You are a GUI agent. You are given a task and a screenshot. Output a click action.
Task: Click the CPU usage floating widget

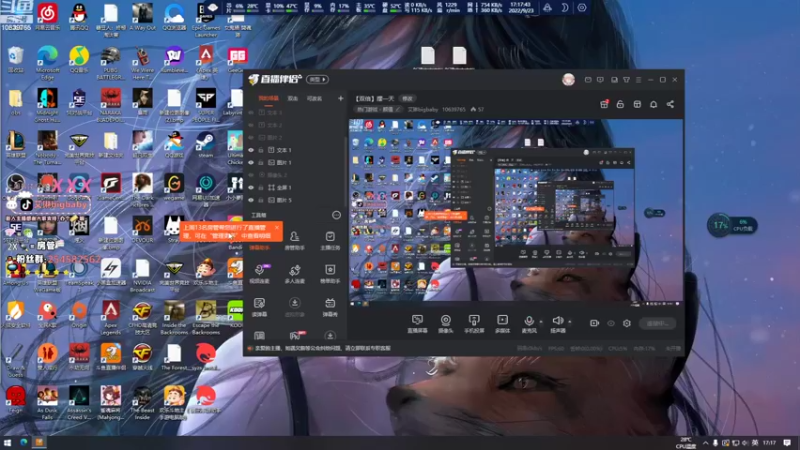tap(732, 226)
